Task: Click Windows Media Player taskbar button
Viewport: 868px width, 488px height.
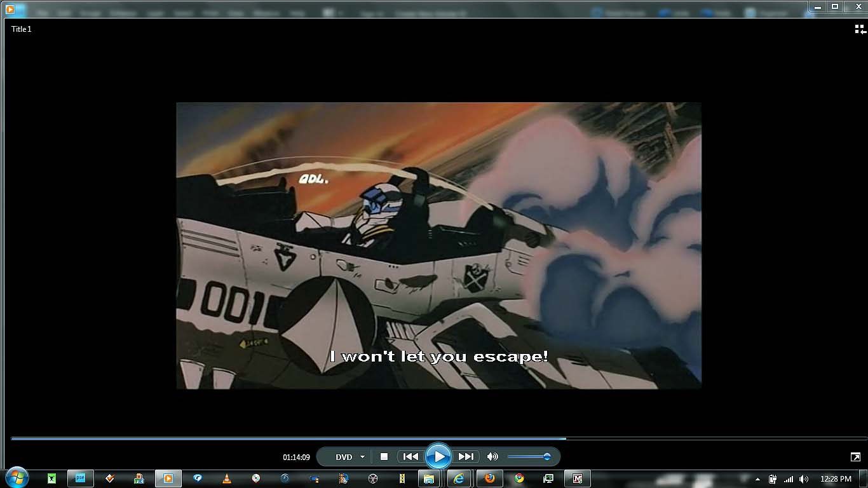Action: [x=168, y=478]
